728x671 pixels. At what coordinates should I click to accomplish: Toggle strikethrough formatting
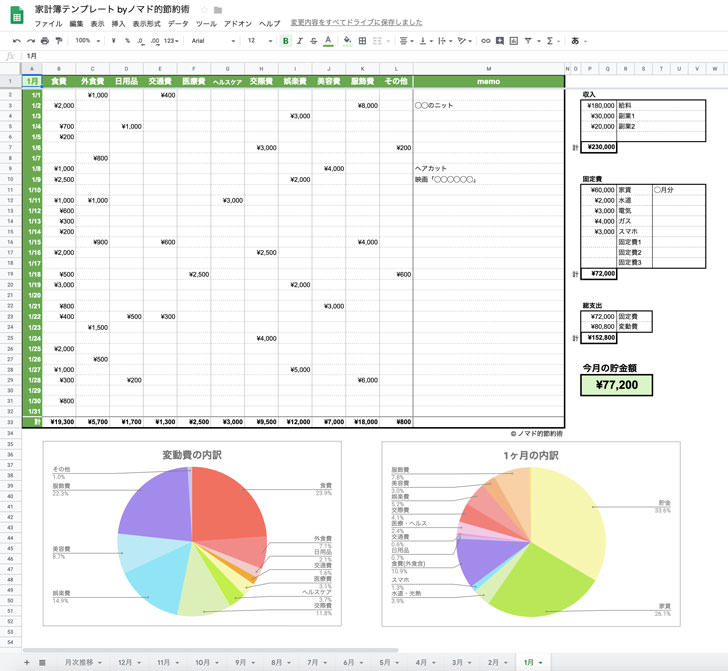pyautogui.click(x=314, y=41)
